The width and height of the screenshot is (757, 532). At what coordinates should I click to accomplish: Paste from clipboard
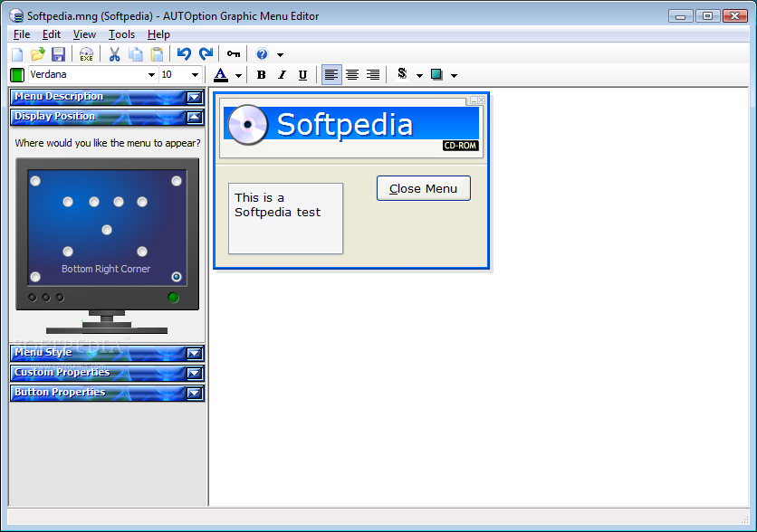click(157, 54)
